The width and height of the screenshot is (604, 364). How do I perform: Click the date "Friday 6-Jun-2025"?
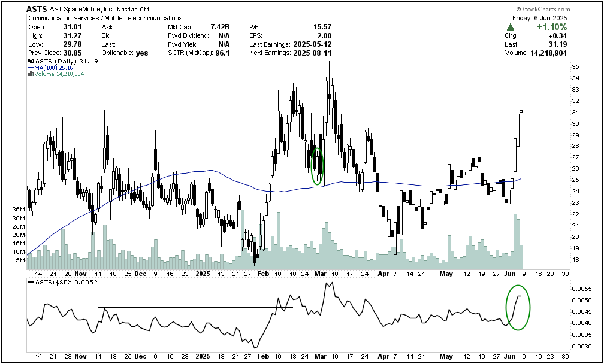point(539,18)
